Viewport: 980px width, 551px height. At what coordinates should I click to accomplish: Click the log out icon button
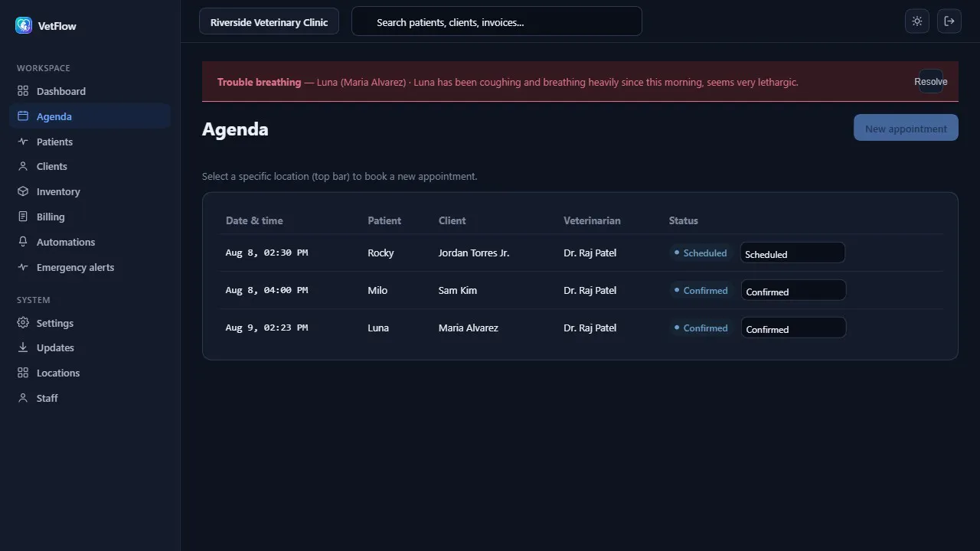949,21
